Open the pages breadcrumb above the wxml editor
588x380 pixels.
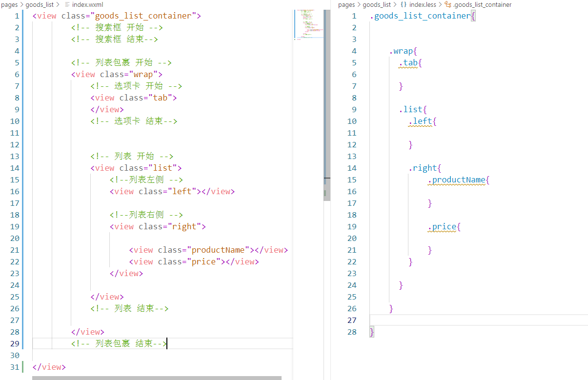click(10, 4)
